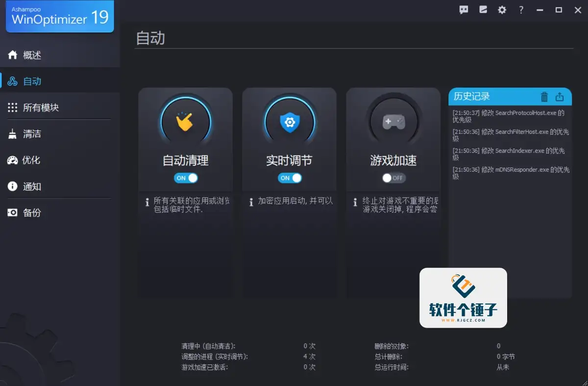Click the 游戏加速已激活 statistic label
This screenshot has height=386, width=588.
[205, 367]
